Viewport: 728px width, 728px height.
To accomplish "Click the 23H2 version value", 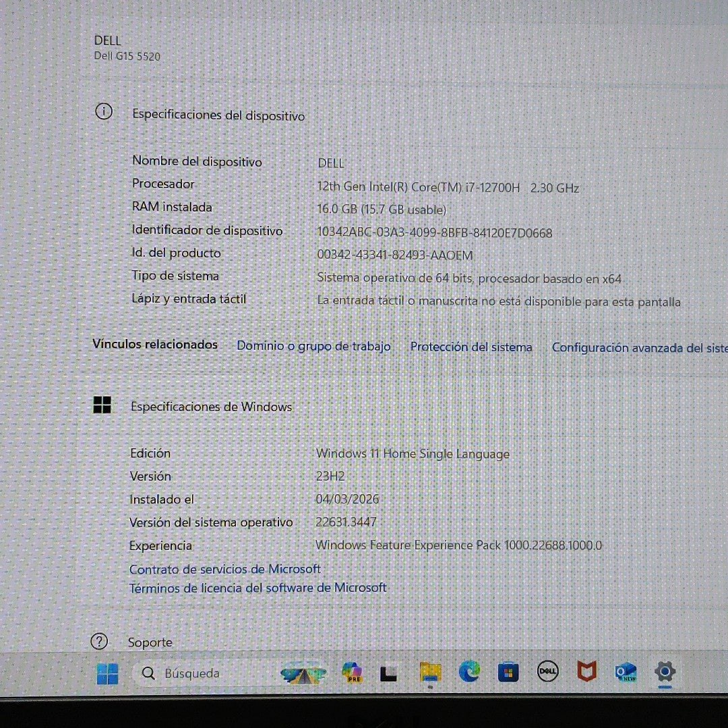I will tap(330, 476).
